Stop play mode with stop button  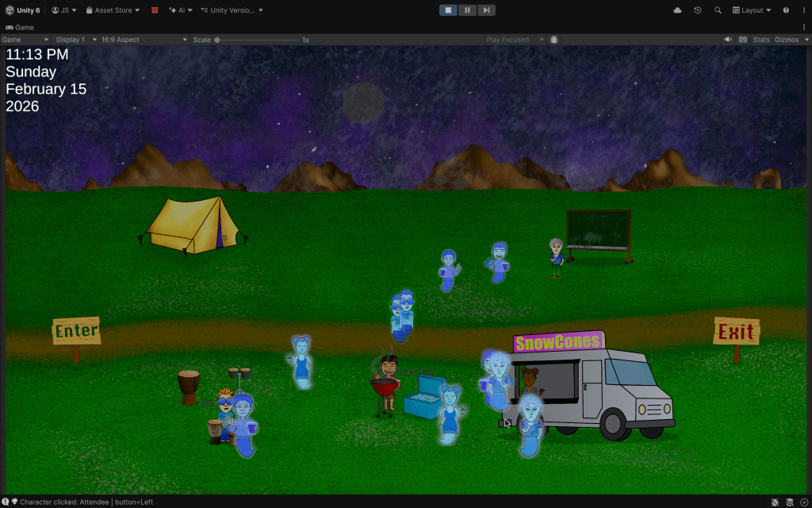pos(448,10)
